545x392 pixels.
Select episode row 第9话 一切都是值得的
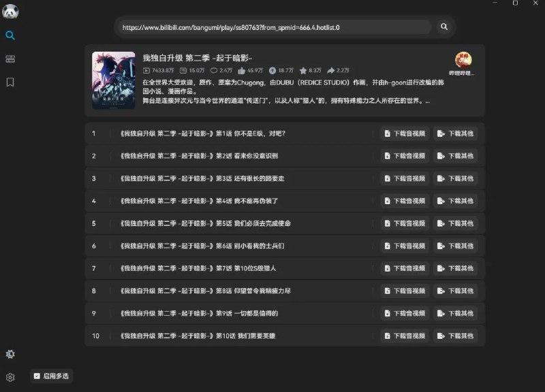285,314
